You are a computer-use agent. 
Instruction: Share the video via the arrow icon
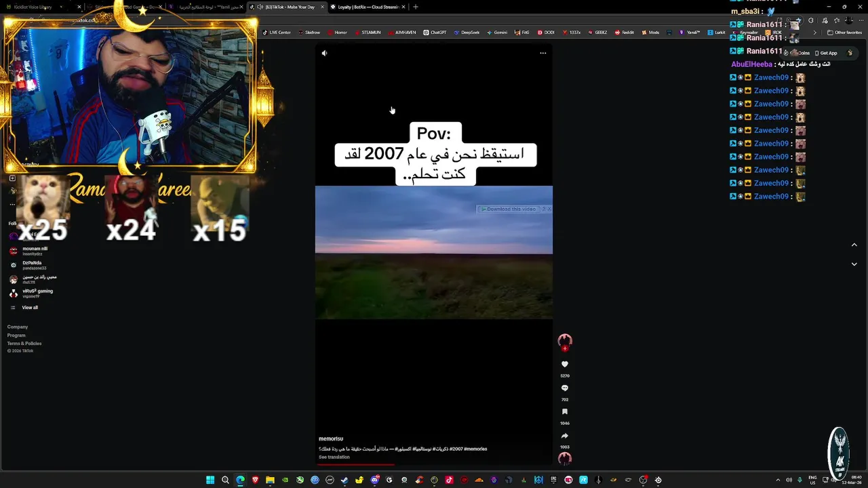point(565,436)
